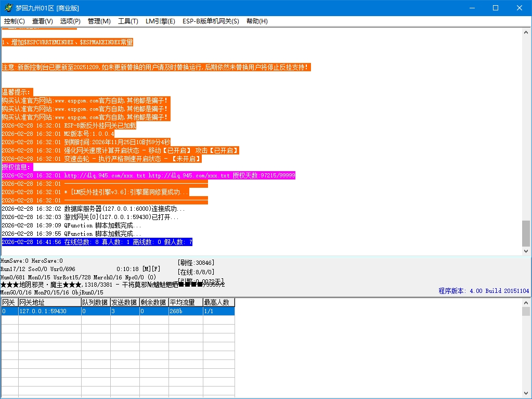Click the 最高人数 column header
The width and height of the screenshot is (532, 399).
point(218,302)
